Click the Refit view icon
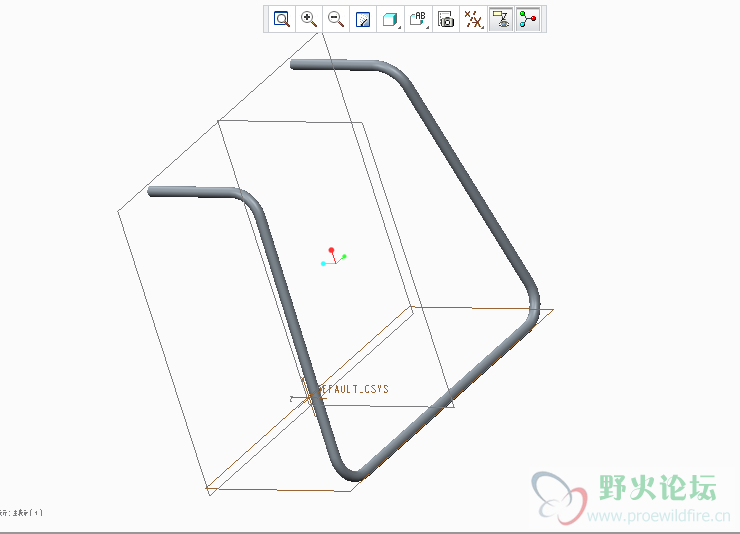 point(282,19)
